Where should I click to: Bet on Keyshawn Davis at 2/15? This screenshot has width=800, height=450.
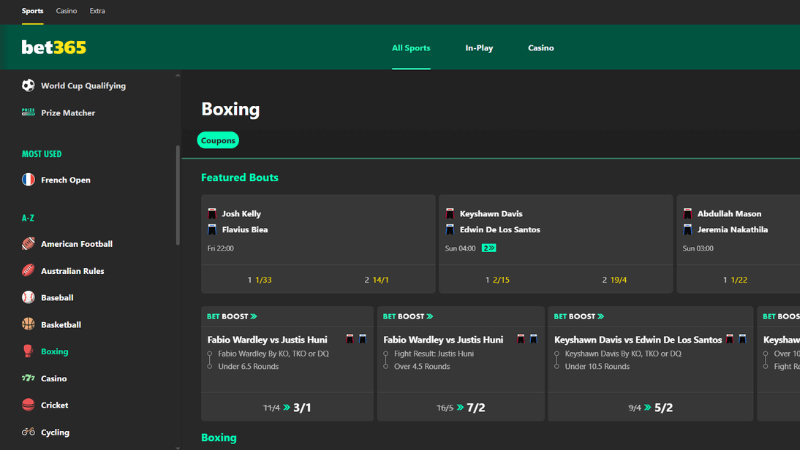point(497,280)
